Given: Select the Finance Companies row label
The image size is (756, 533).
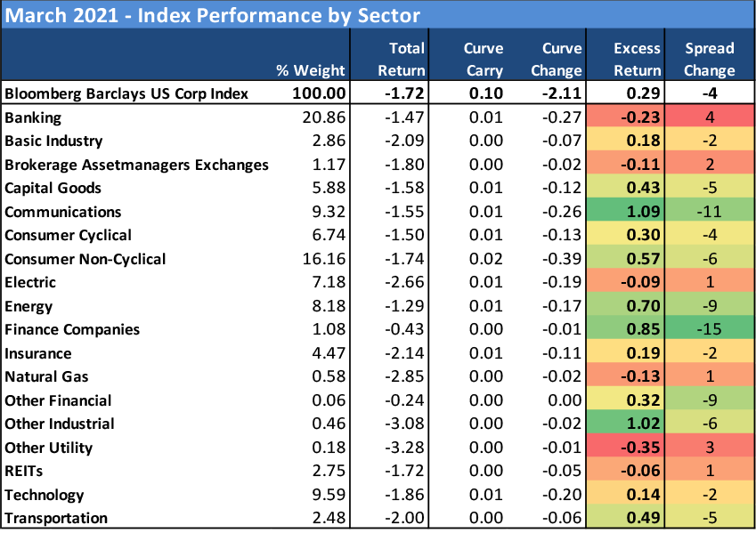Looking at the screenshot, I should tap(72, 329).
